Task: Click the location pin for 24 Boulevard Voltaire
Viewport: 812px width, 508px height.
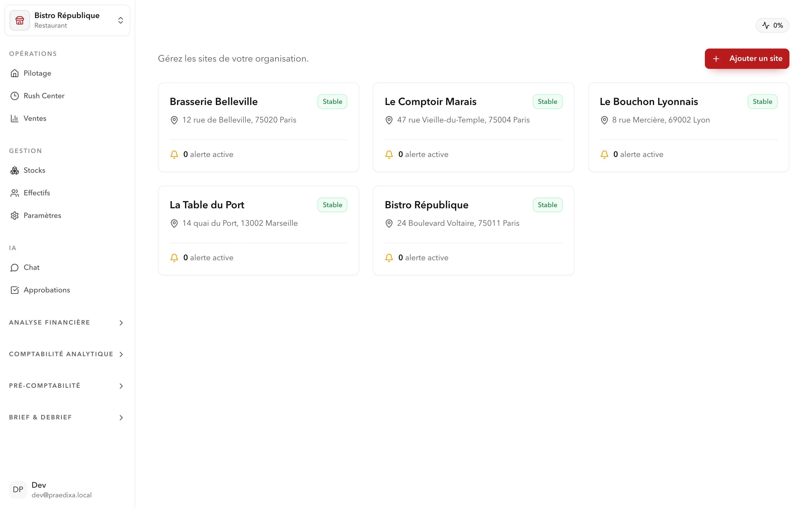Action: pyautogui.click(x=389, y=223)
